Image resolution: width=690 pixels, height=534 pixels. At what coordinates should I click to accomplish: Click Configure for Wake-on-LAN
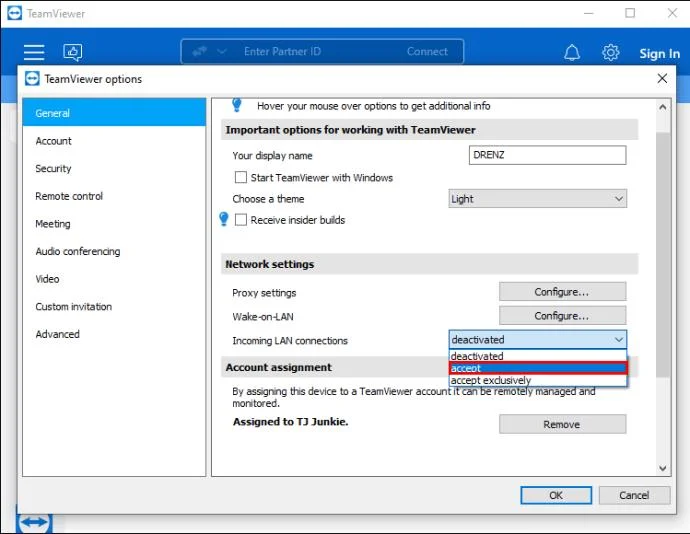point(562,316)
